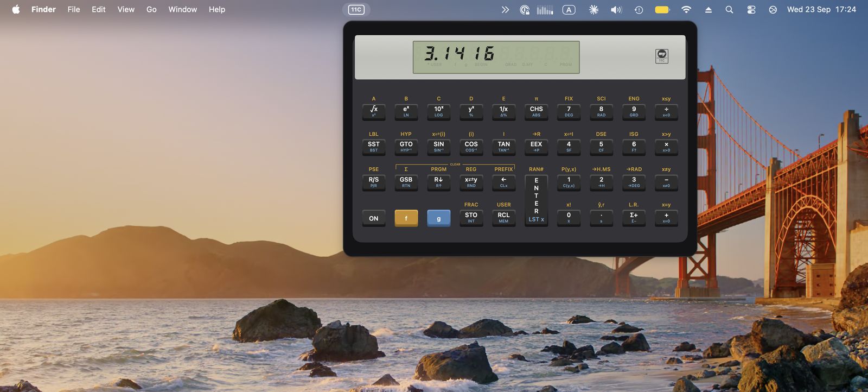
Task: Expand hidden menu bar items chevron
Action: [505, 9]
